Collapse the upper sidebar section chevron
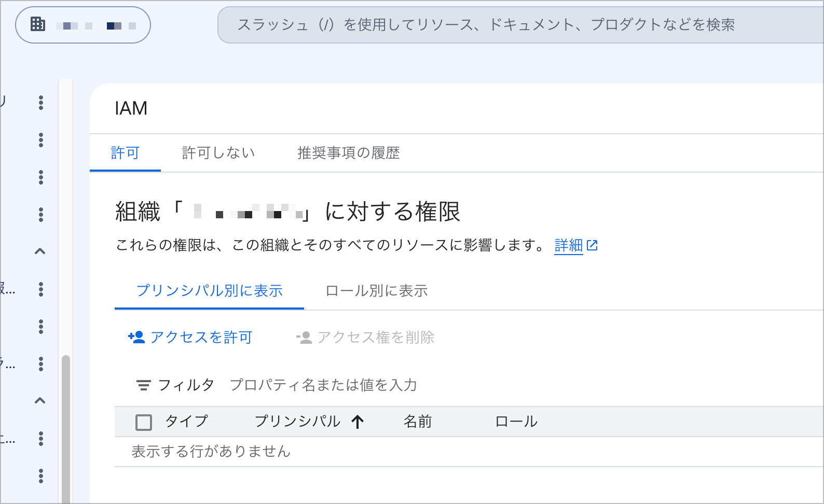 coord(40,251)
